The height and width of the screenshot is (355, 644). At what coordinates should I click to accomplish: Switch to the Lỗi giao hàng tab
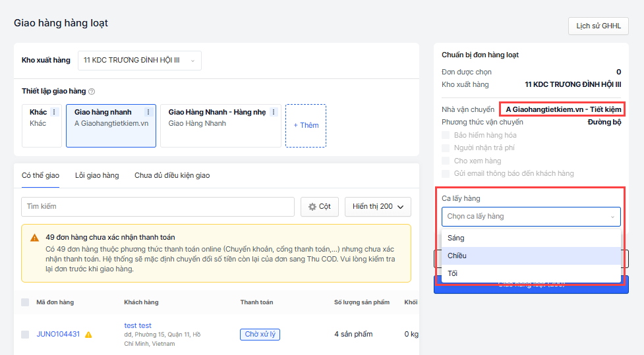[x=97, y=175]
